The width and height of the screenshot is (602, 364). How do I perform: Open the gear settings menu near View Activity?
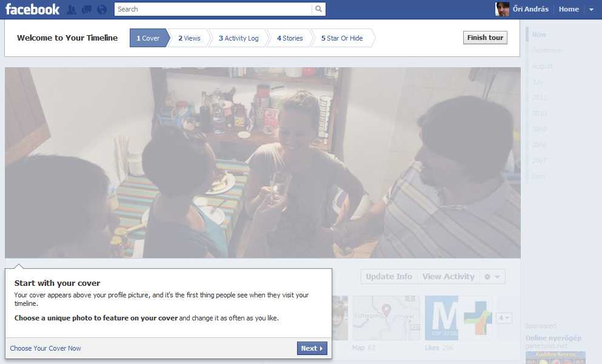click(487, 277)
